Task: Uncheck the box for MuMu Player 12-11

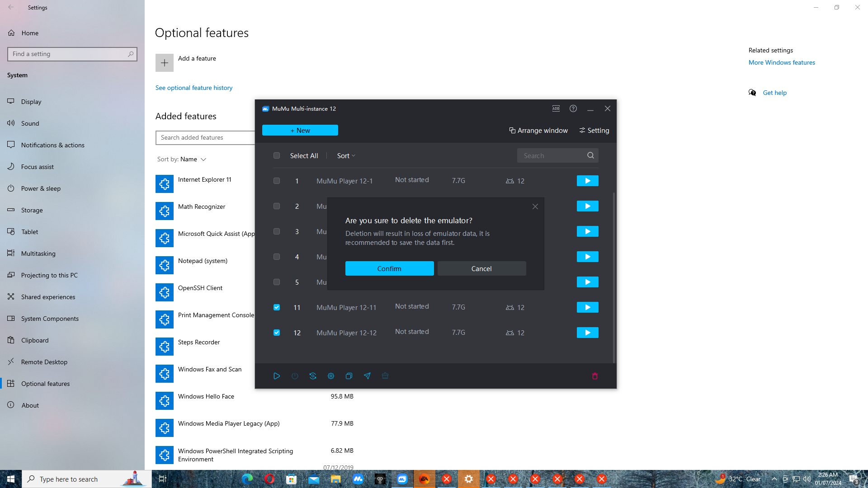Action: click(x=277, y=307)
